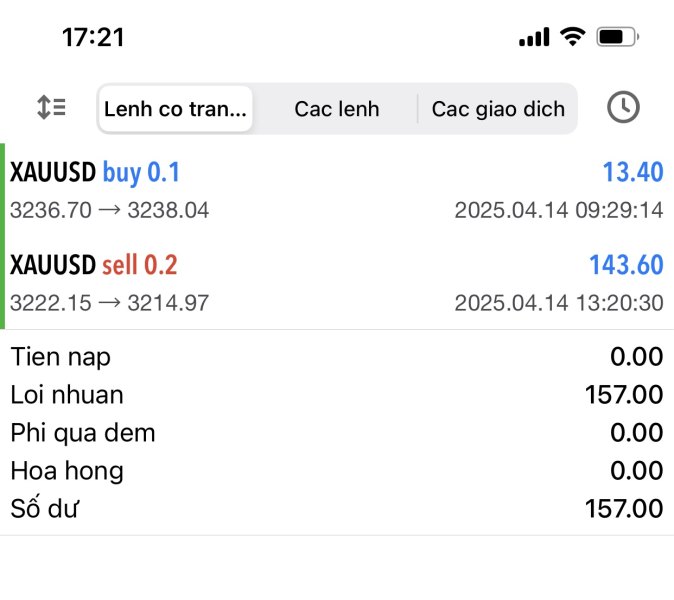This screenshot has width=674, height=600.
Task: Tap the 17:21 status bar clock
Action: pos(93,38)
